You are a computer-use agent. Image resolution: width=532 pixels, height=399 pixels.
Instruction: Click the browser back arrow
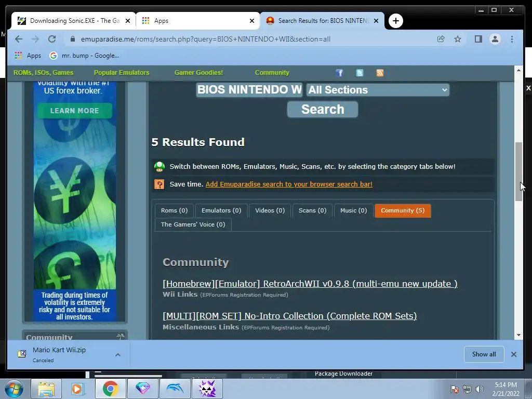pos(19,39)
